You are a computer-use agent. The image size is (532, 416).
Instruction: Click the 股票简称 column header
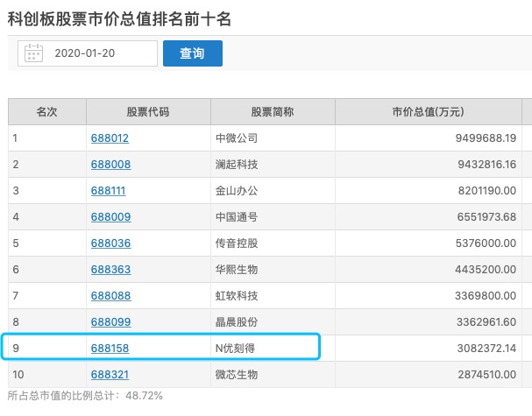click(272, 112)
